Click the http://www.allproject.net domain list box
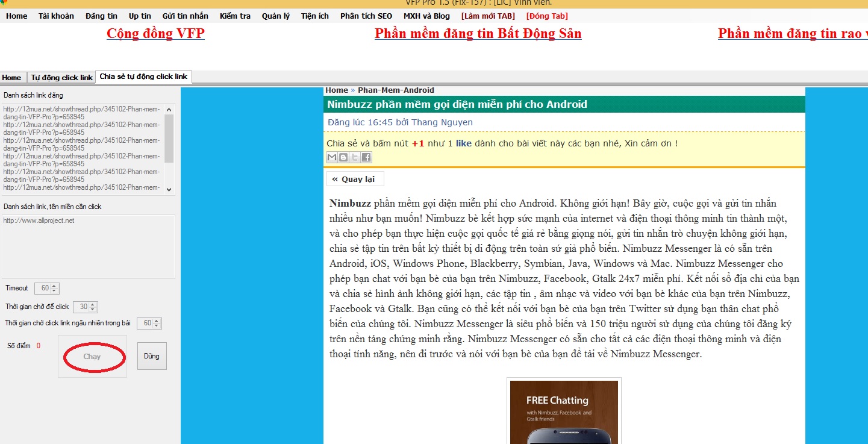Viewport: 868px width, 444px height. (88, 246)
